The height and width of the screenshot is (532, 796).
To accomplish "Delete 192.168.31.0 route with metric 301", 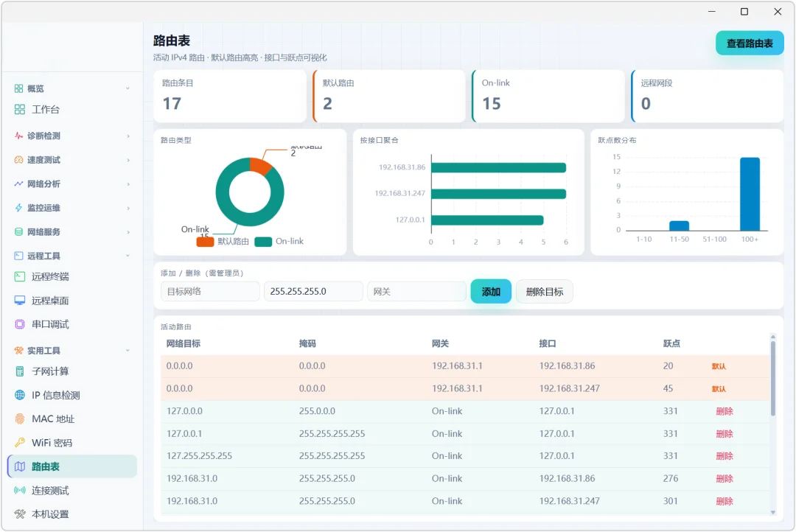I will coord(725,502).
